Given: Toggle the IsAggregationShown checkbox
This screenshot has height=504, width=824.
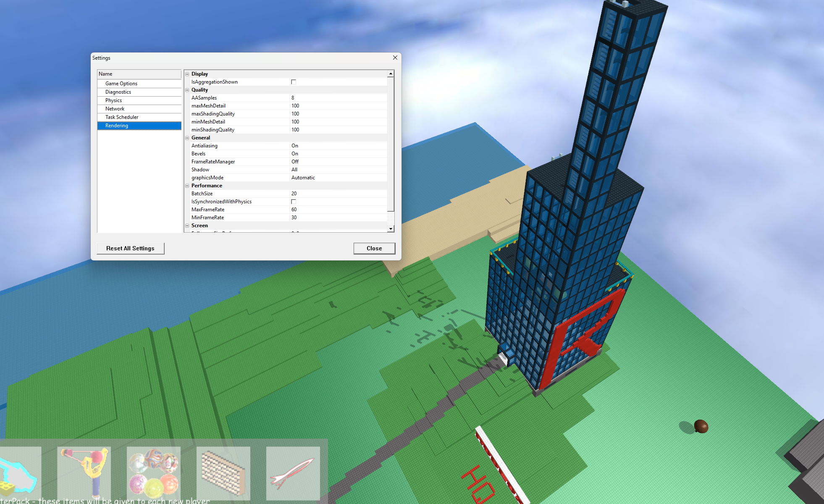Looking at the screenshot, I should pyautogui.click(x=294, y=82).
